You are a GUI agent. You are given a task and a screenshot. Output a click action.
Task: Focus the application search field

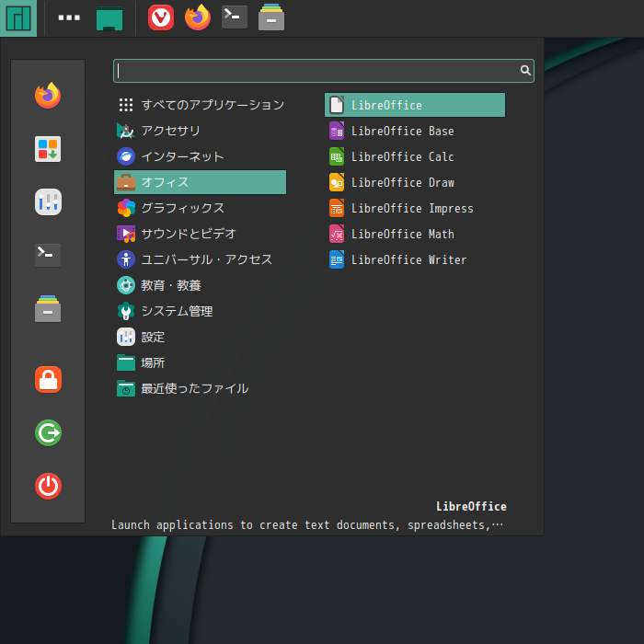[x=324, y=71]
